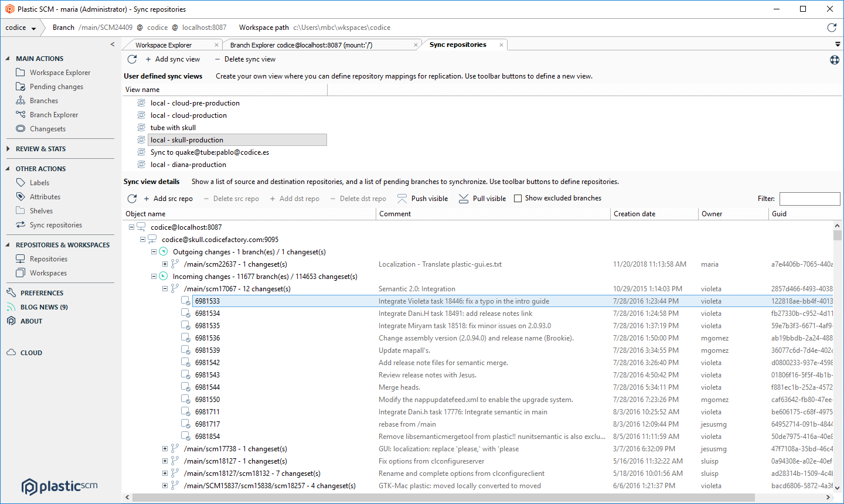Switch to the Workspace Explorer tab
This screenshot has height=504, width=844.
164,45
